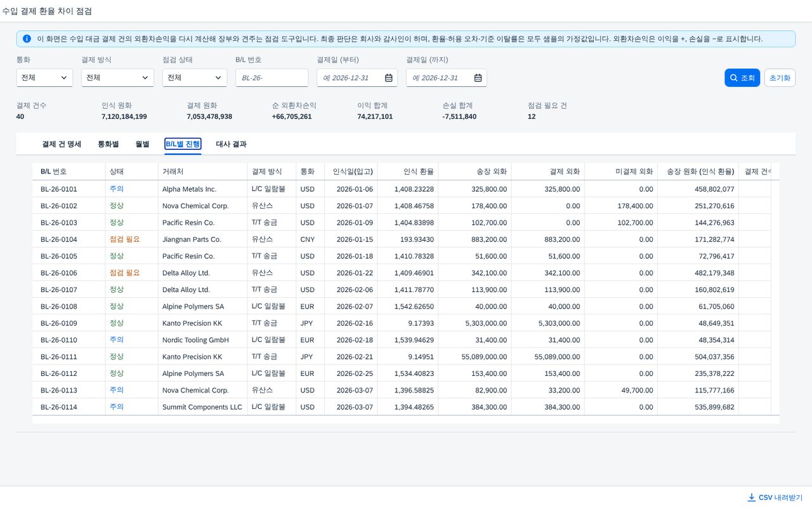Click Summit Components LLC vendor cell
Screen dimensions: 812x508
coord(202,407)
